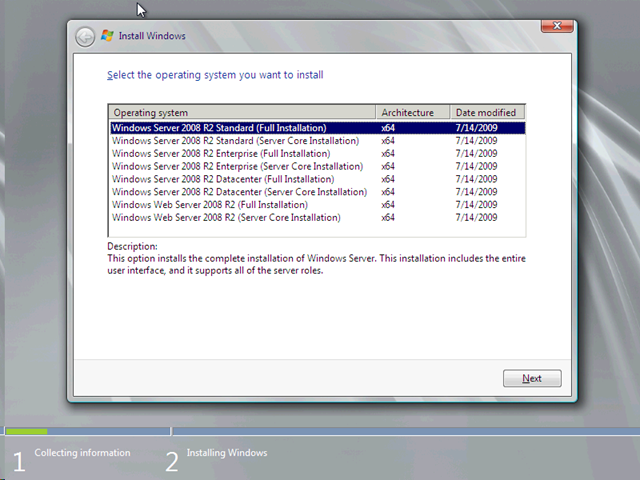This screenshot has height=480, width=640.
Task: Click the Install Windows title text
Action: (152, 36)
